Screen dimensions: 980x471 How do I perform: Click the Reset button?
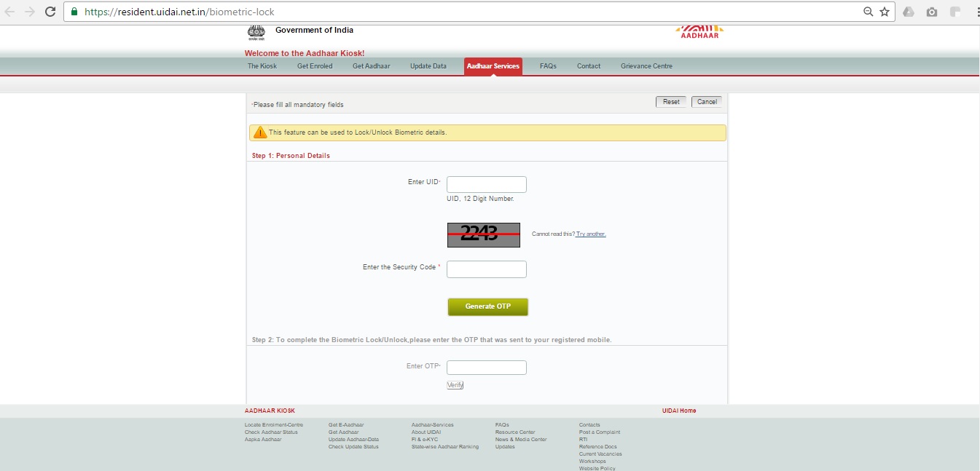(671, 102)
